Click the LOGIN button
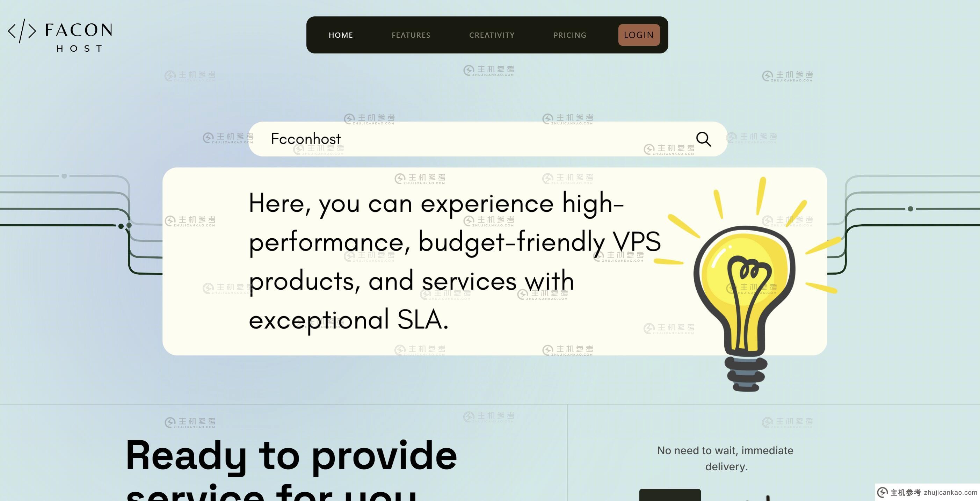Image resolution: width=980 pixels, height=501 pixels. [638, 35]
